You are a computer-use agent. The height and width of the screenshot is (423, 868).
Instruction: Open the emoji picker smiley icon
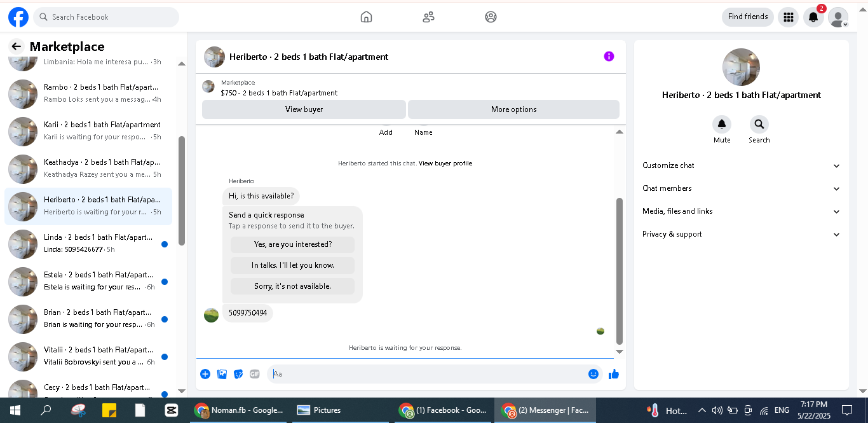coord(593,374)
